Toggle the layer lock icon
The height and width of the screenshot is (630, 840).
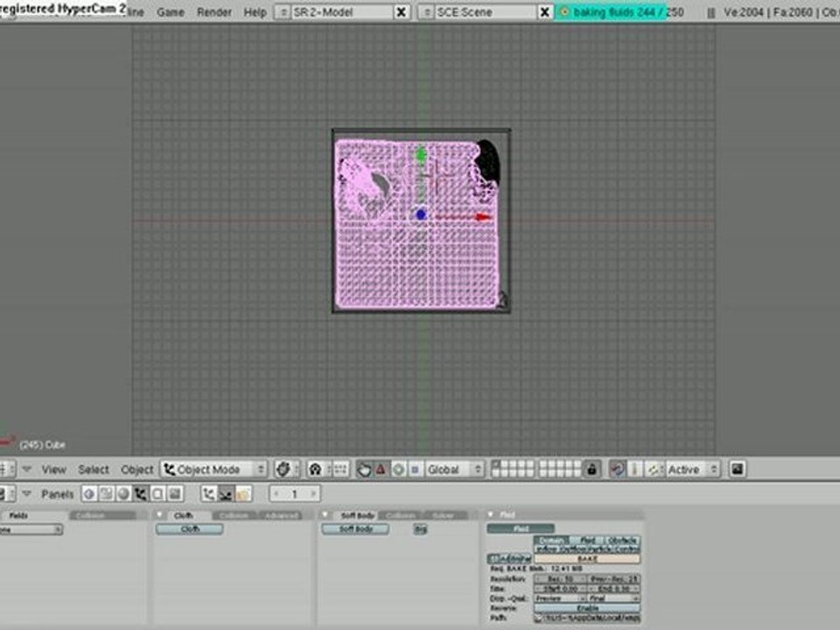point(591,469)
